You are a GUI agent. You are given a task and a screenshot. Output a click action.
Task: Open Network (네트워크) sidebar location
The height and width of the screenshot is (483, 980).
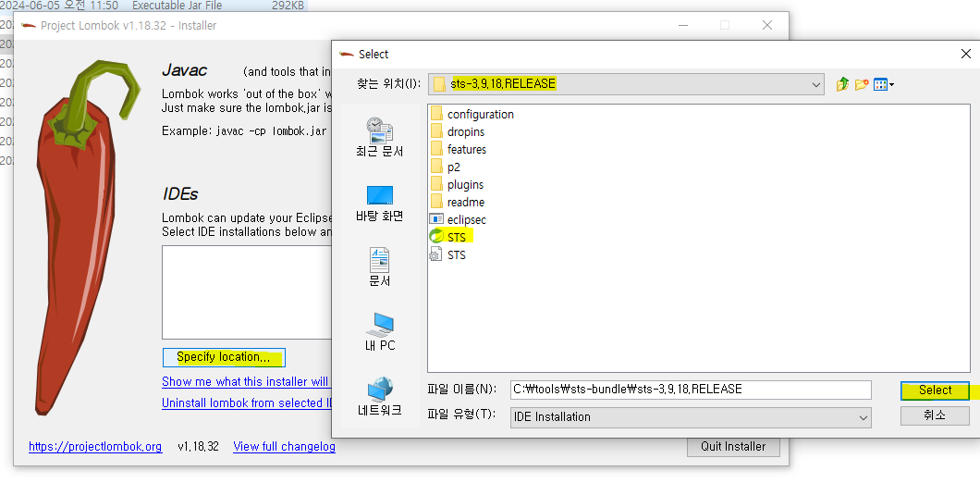tap(380, 396)
